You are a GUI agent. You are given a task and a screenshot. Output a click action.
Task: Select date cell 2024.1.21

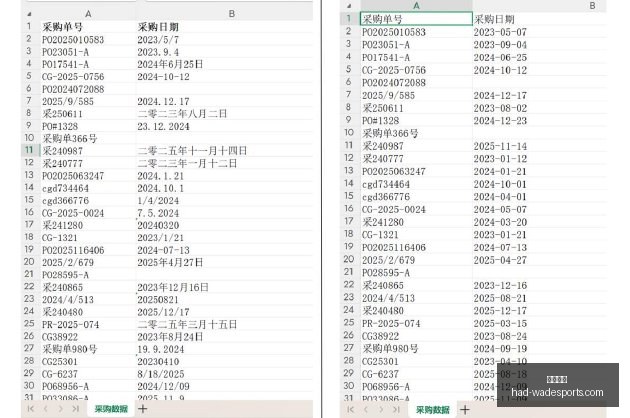[x=160, y=176]
